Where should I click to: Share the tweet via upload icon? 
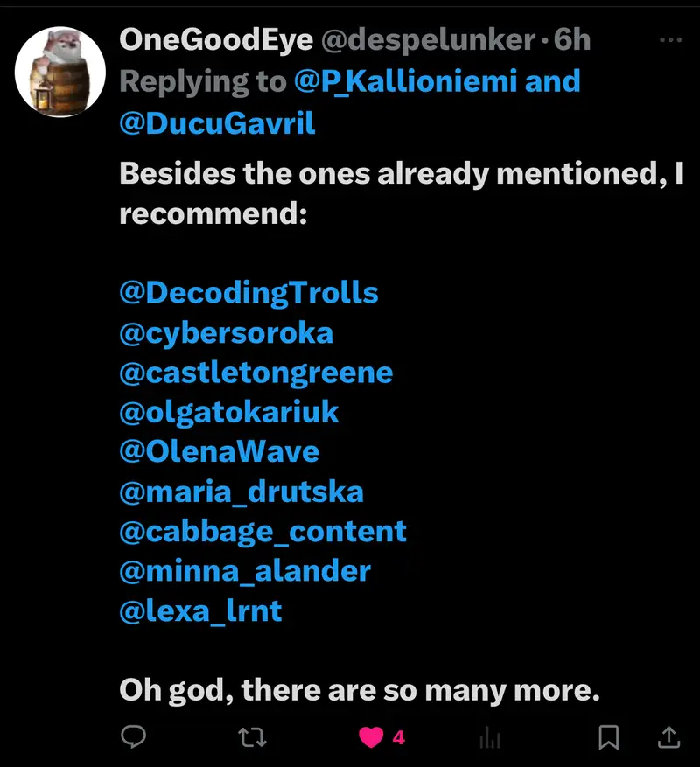(668, 737)
